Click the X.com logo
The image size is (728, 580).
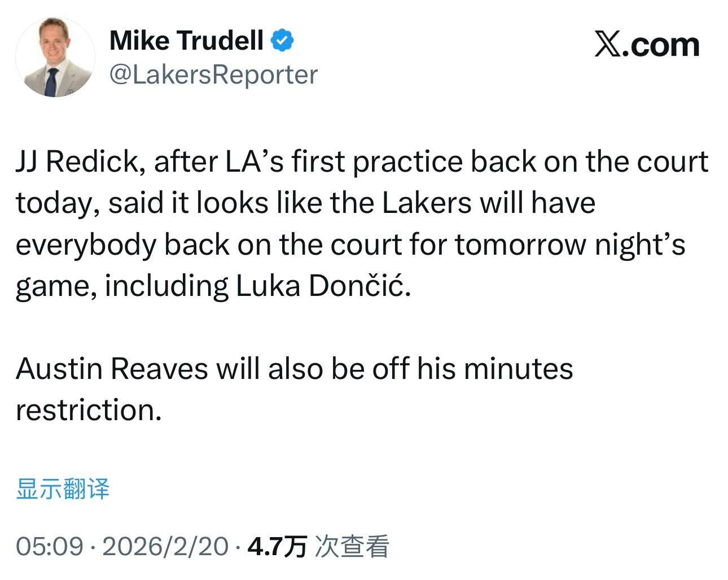tap(647, 45)
